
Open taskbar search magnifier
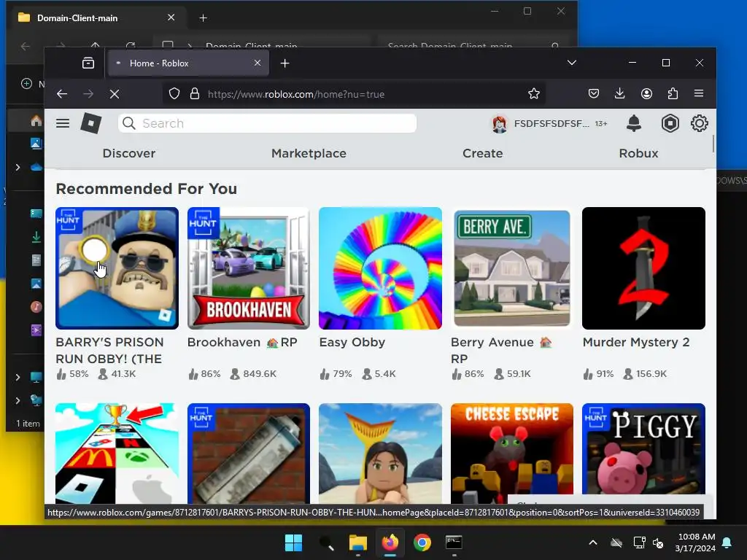[326, 542]
